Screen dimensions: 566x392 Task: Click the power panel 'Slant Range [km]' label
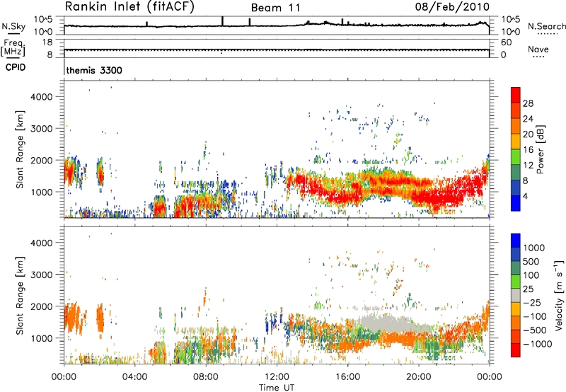[x=20, y=149]
